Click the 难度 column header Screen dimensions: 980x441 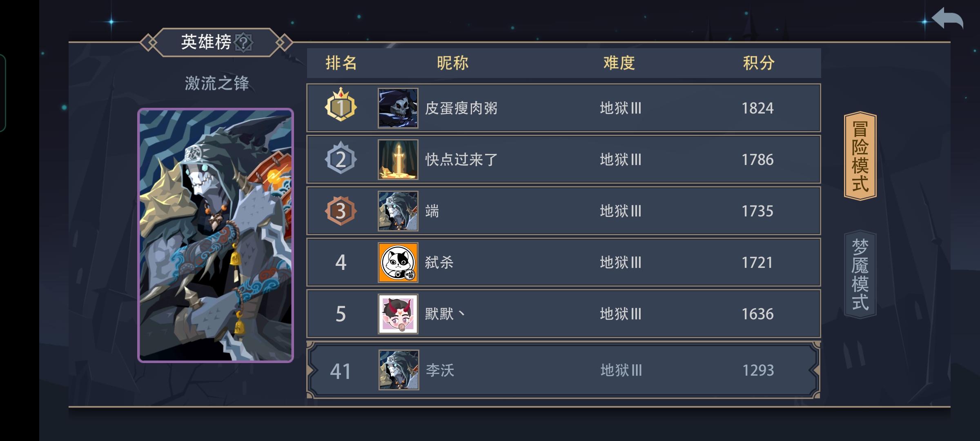coord(619,63)
